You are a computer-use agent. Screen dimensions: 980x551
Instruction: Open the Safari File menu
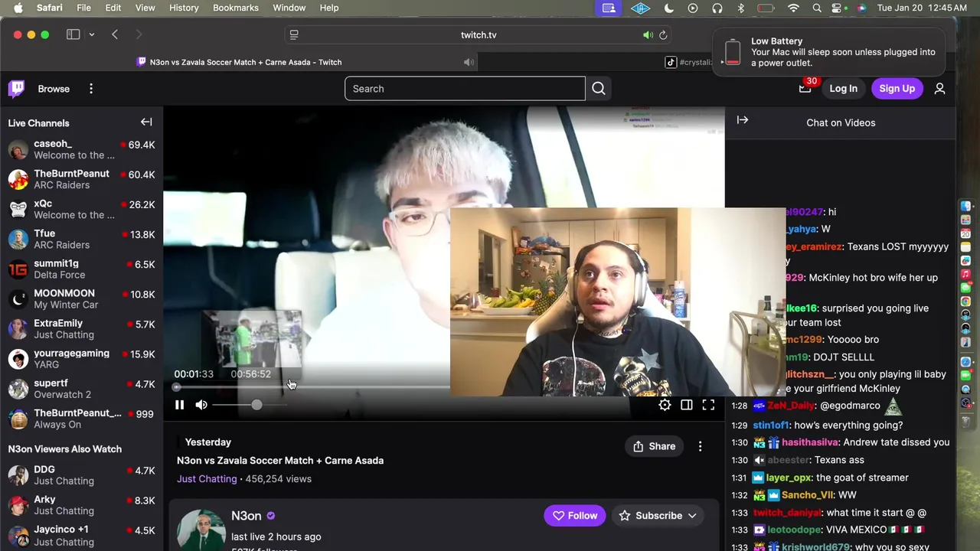[83, 8]
